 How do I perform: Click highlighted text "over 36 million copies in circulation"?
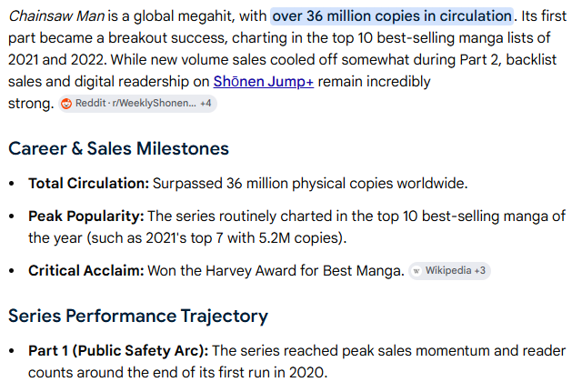392,16
